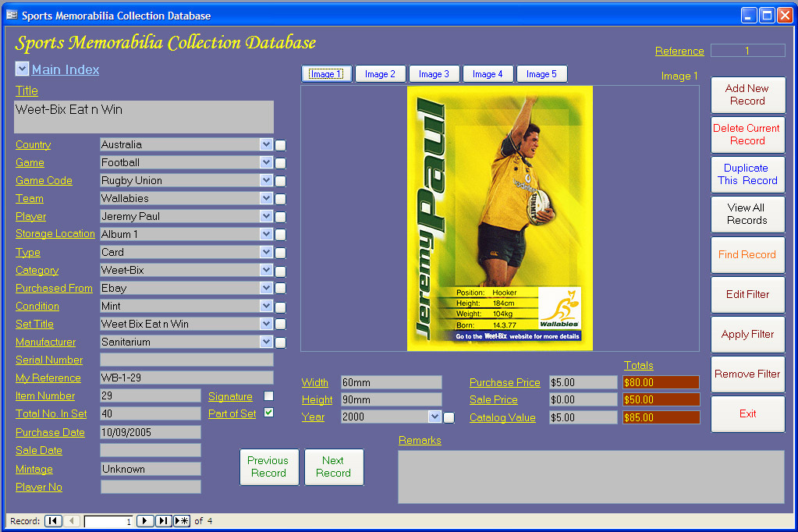Jump to last record in navigation bar

(163, 521)
